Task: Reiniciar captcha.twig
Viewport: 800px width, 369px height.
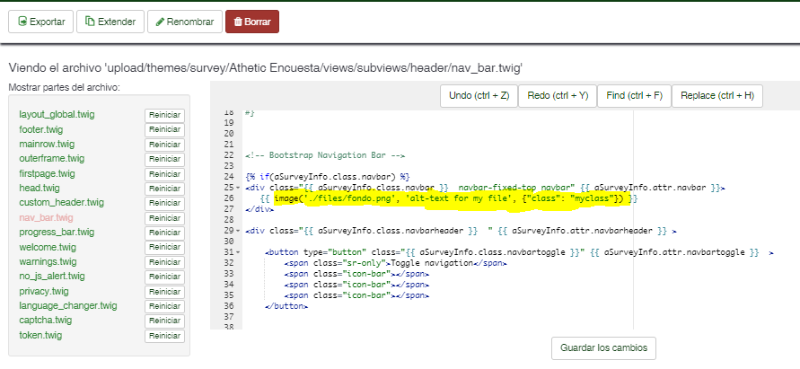Action: [164, 321]
